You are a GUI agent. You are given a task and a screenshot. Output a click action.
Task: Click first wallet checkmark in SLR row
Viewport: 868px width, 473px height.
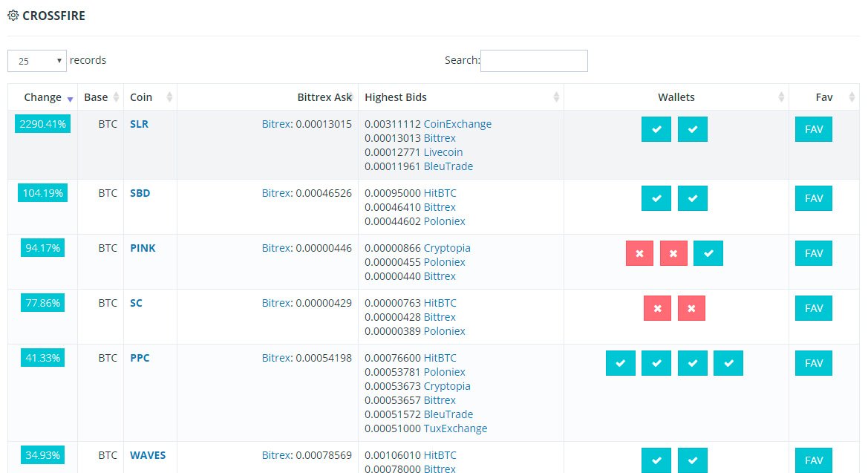tap(656, 129)
